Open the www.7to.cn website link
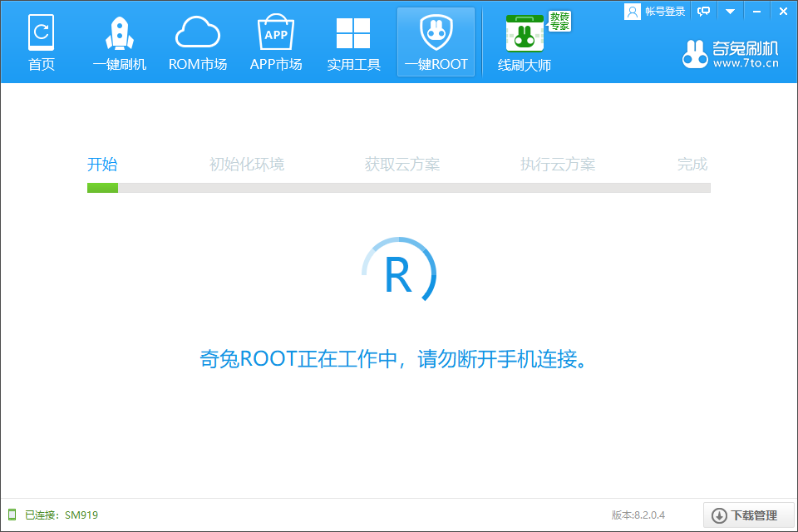The height and width of the screenshot is (532, 798). tap(746, 63)
